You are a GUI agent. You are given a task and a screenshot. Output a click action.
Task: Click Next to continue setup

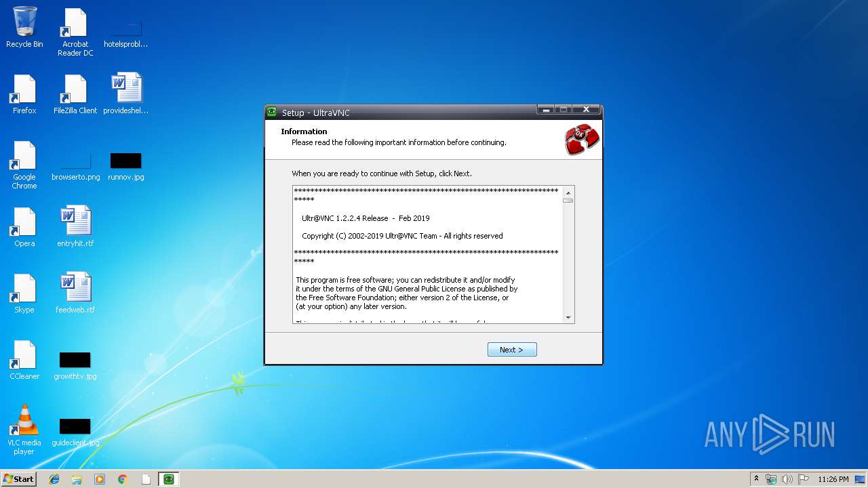[x=512, y=350]
